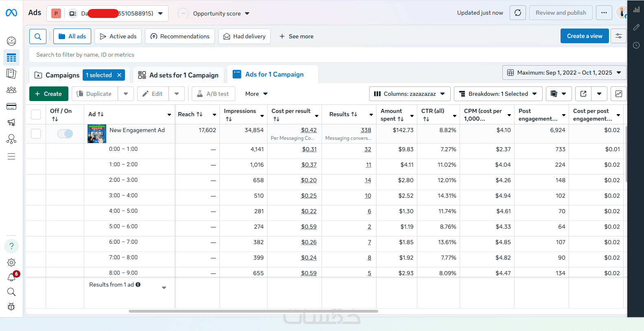Open the help question mark icon
Image resolution: width=644 pixels, height=331 pixels.
pos(11,246)
